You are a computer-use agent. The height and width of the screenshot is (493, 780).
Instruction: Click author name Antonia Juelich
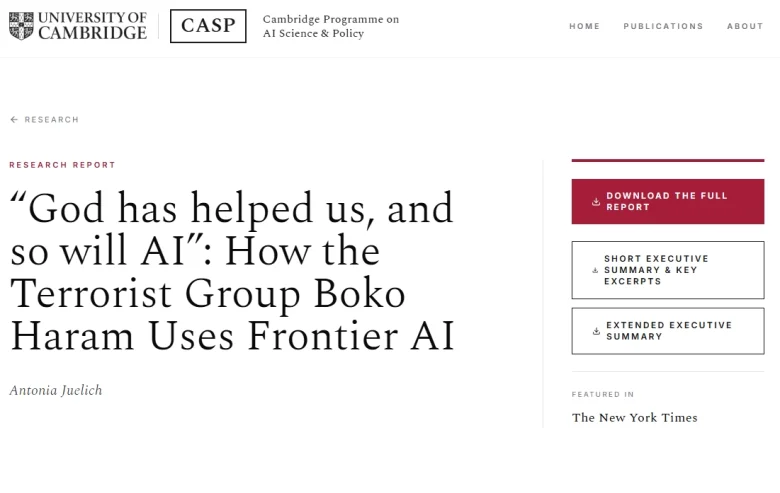56,391
